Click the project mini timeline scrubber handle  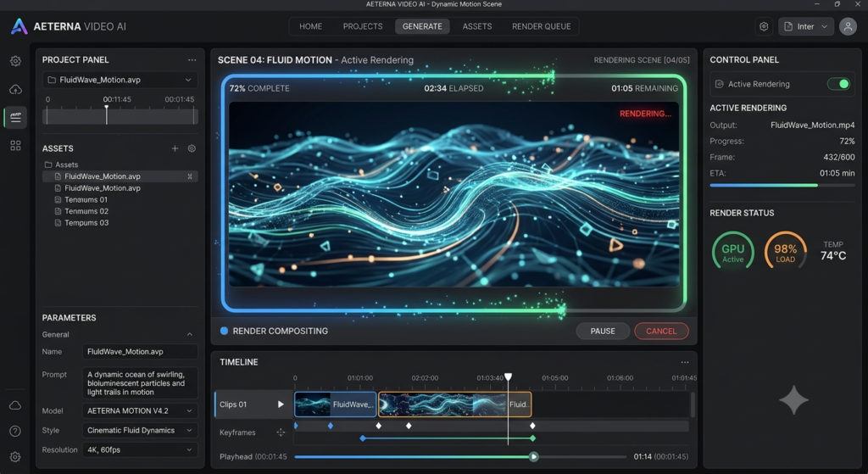(106, 114)
